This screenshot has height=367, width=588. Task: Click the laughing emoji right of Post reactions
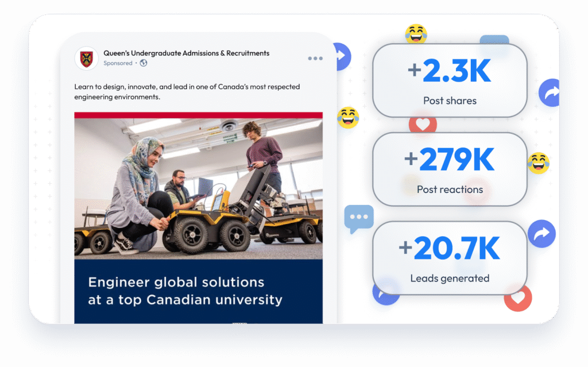[539, 163]
